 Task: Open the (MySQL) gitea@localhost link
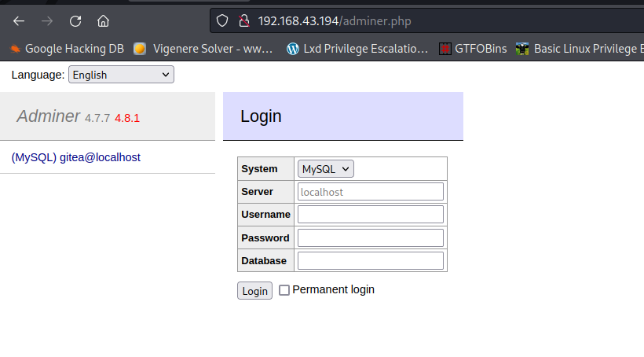(76, 157)
